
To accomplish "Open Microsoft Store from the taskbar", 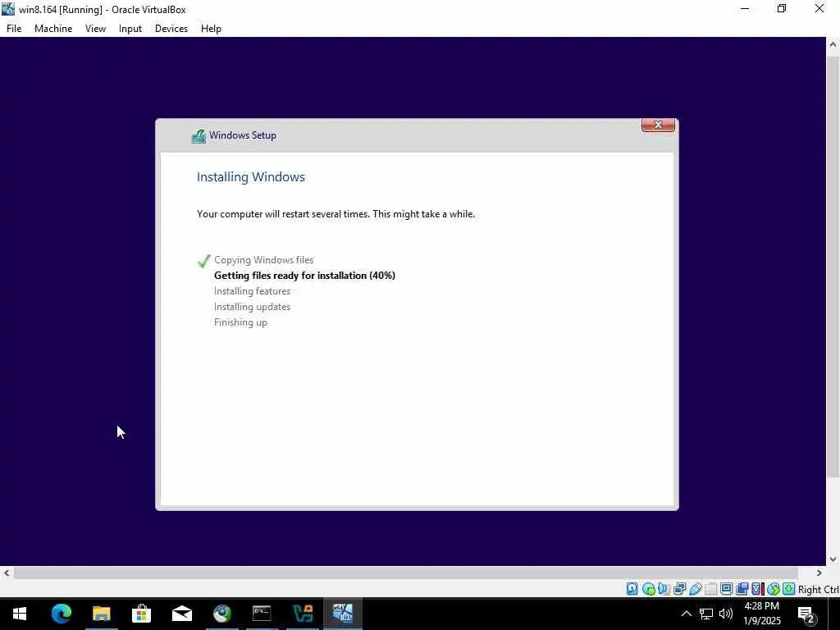I will (141, 614).
